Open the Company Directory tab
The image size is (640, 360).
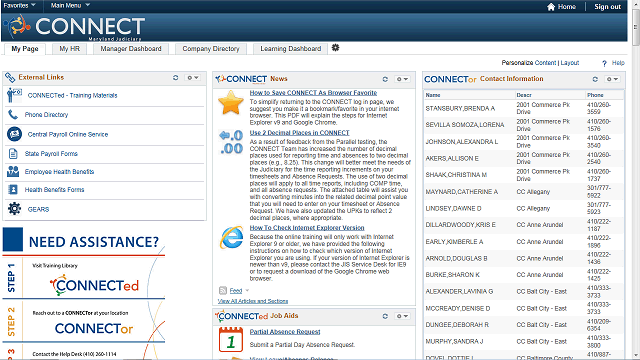point(211,49)
